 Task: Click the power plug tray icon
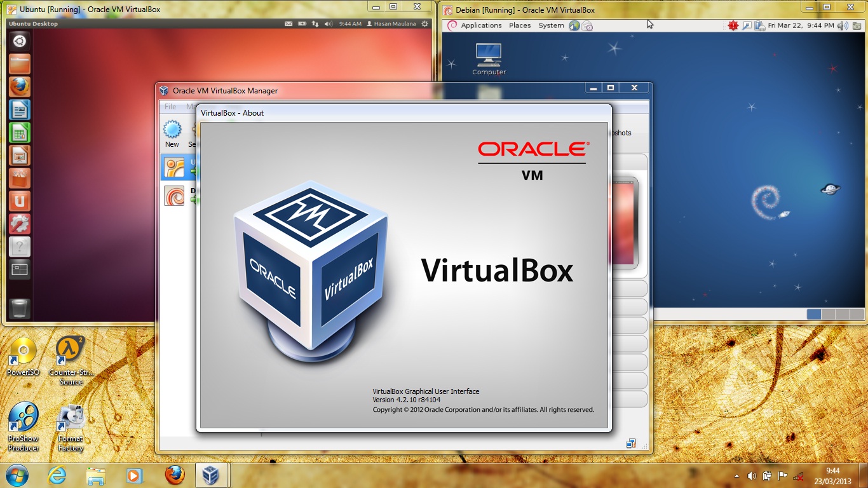pyautogui.click(x=768, y=475)
